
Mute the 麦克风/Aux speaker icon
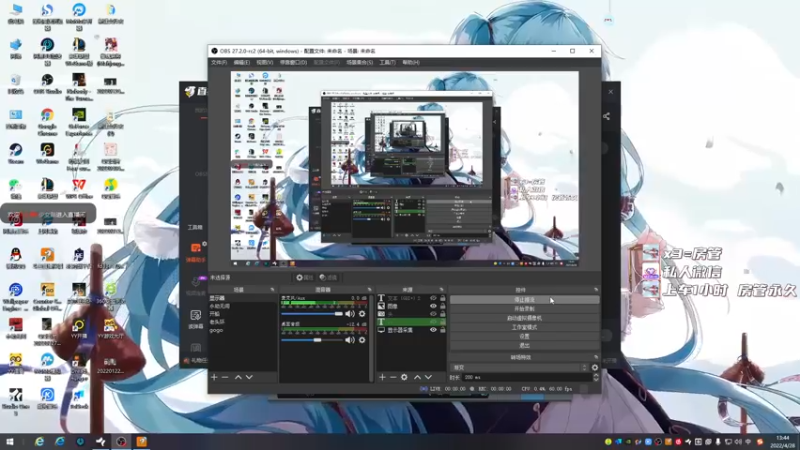coord(349,314)
